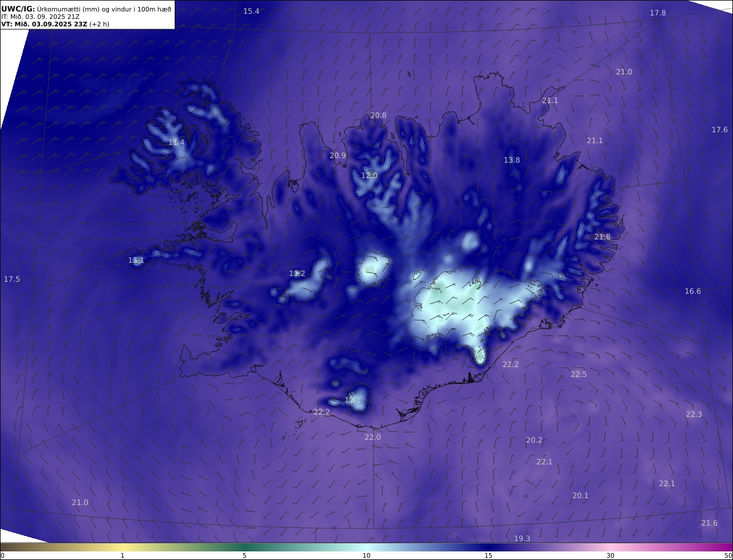Click the value label 17.1
This screenshot has height=560, width=733.
coord(353,400)
